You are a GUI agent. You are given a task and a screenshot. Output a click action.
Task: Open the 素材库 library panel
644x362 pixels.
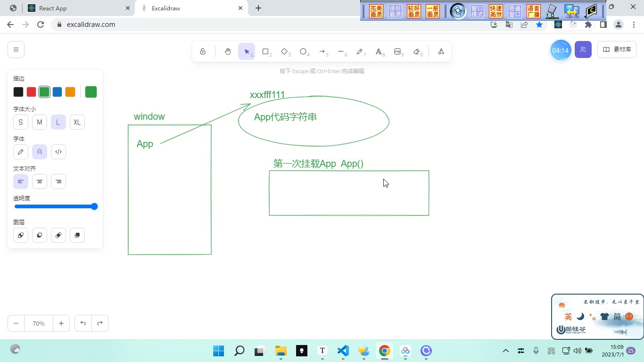click(617, 49)
